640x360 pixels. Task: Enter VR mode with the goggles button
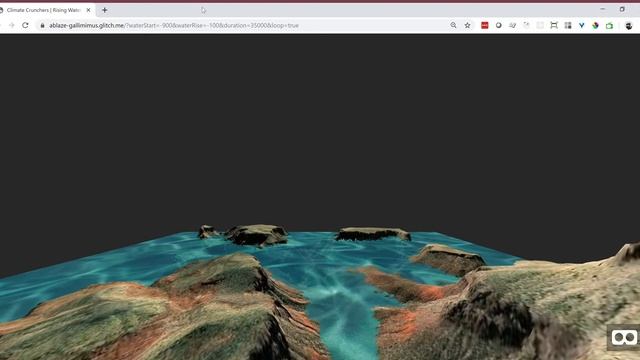624,338
